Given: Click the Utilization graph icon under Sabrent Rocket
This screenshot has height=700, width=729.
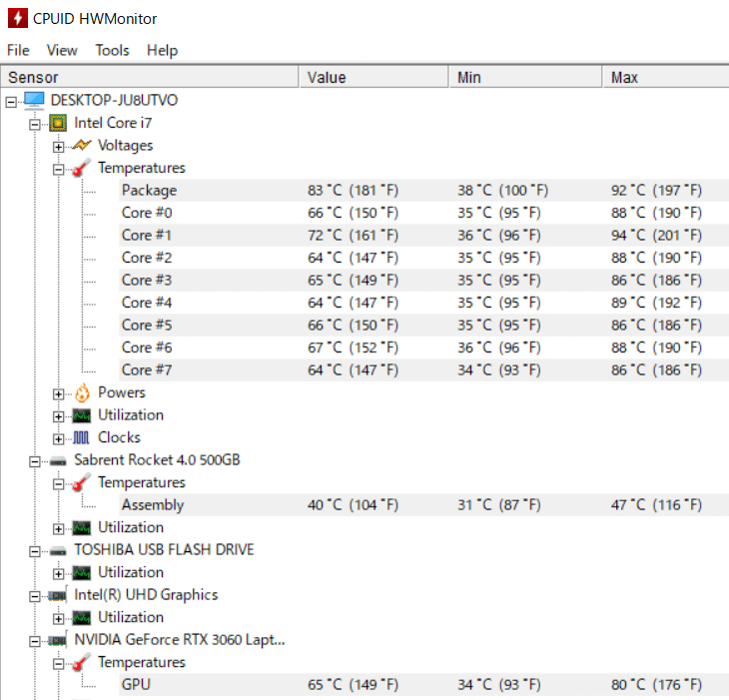Looking at the screenshot, I should click(81, 527).
